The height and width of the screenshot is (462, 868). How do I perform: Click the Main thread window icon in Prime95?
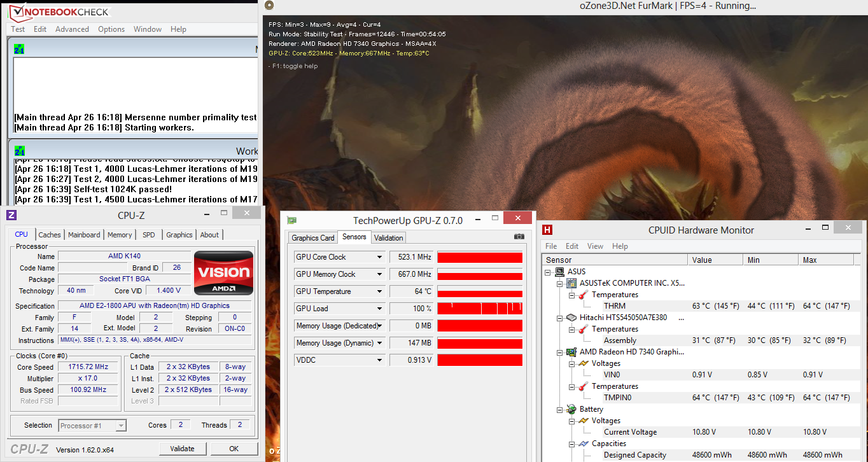click(x=20, y=49)
